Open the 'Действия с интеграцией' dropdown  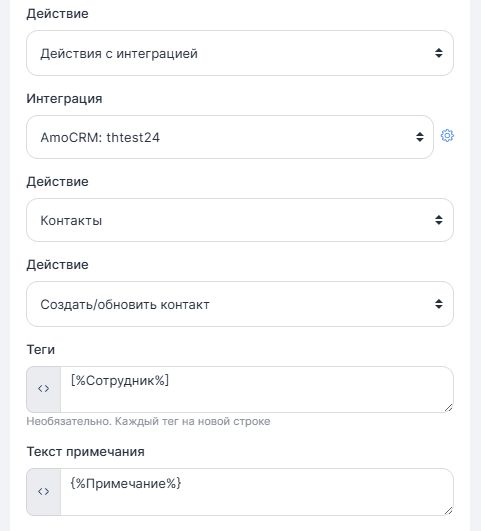pyautogui.click(x=240, y=53)
